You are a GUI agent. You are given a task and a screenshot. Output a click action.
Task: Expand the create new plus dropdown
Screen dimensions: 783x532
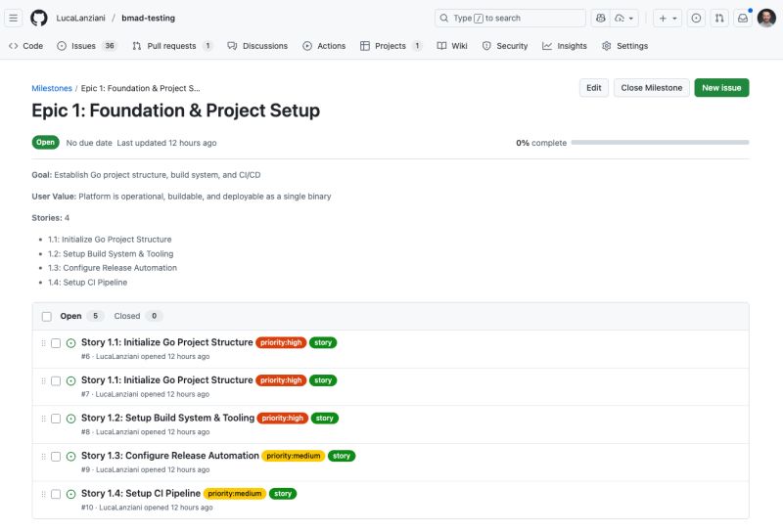click(x=668, y=18)
